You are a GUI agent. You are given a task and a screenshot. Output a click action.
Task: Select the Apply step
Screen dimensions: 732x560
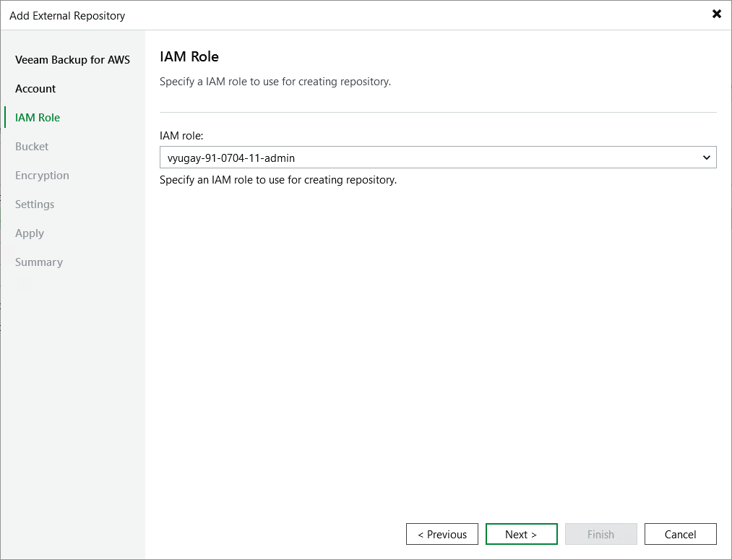(x=29, y=233)
